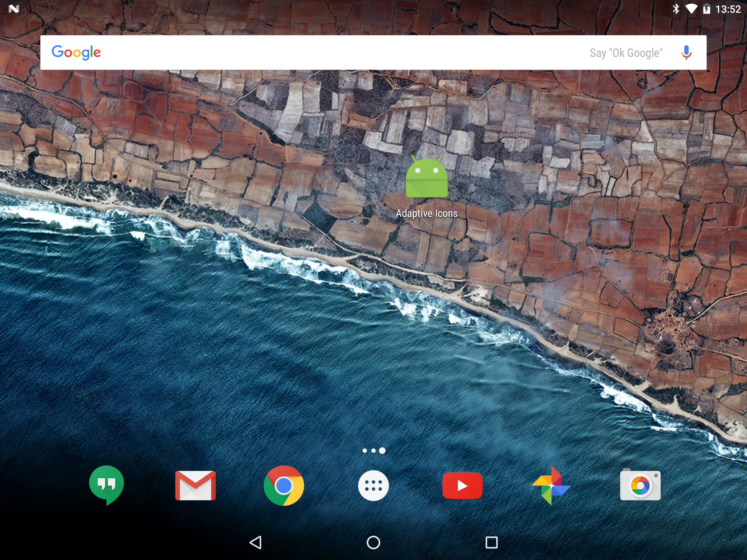747x560 pixels.
Task: Tap the voice search microphone
Action: 686,52
